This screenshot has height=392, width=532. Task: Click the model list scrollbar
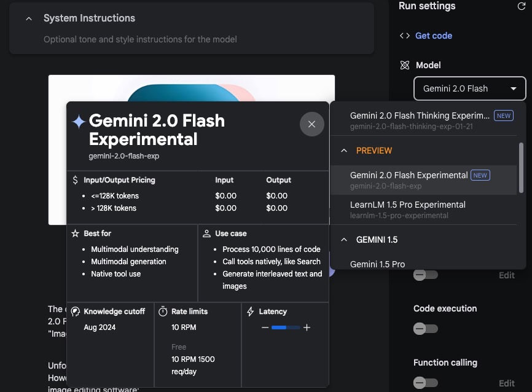(521, 168)
